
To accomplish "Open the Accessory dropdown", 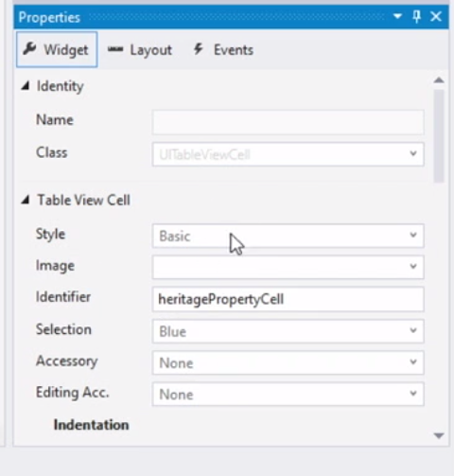I will 288,362.
